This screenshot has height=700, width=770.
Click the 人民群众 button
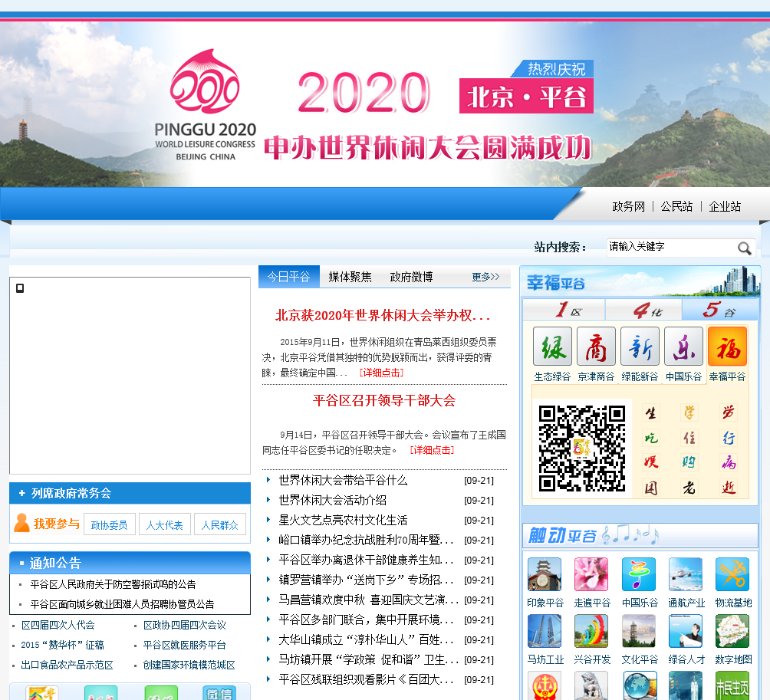(x=219, y=524)
